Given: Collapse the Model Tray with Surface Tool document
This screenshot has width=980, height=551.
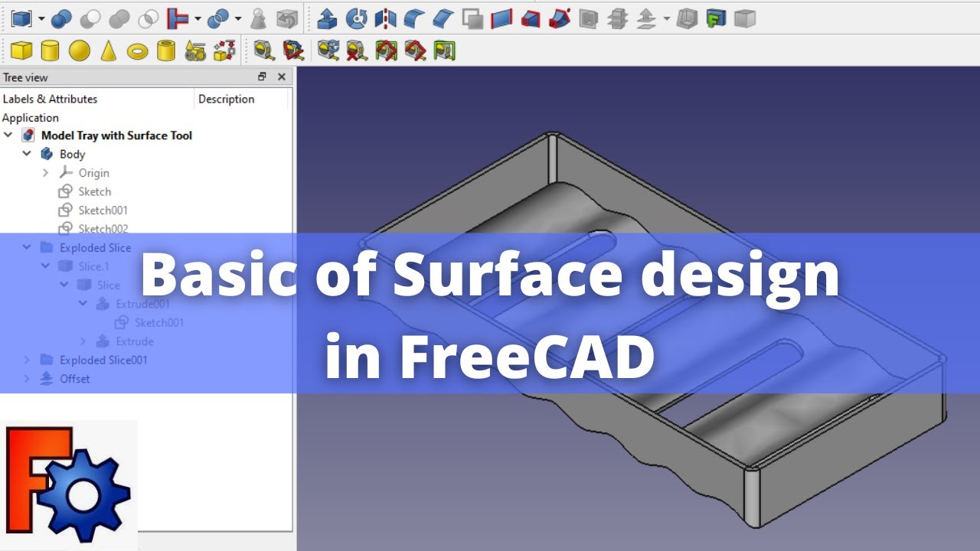Looking at the screenshot, I should click(x=8, y=135).
